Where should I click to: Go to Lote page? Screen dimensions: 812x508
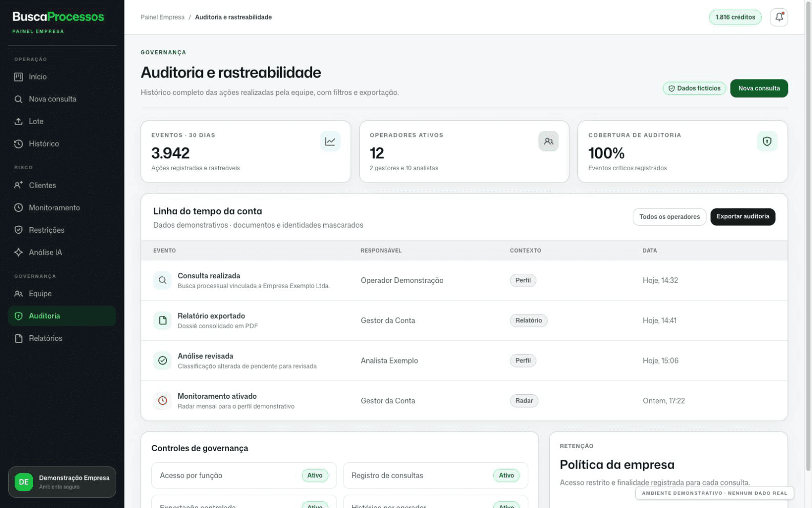coord(62,121)
